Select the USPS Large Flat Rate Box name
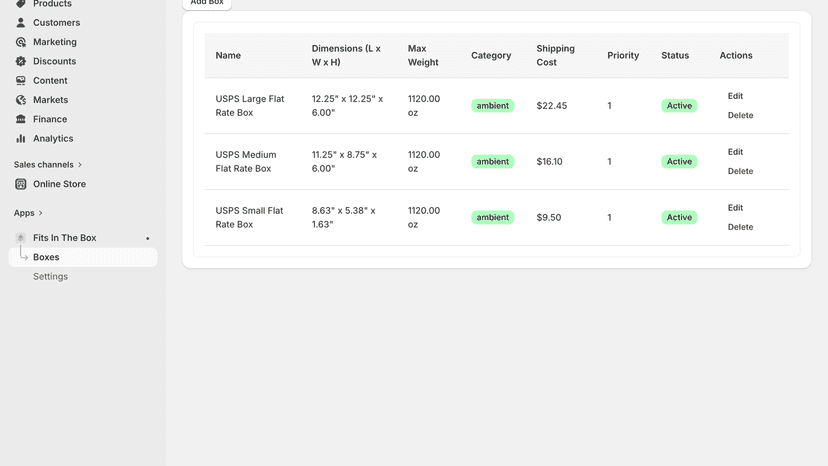Image resolution: width=828 pixels, height=466 pixels. click(x=250, y=106)
